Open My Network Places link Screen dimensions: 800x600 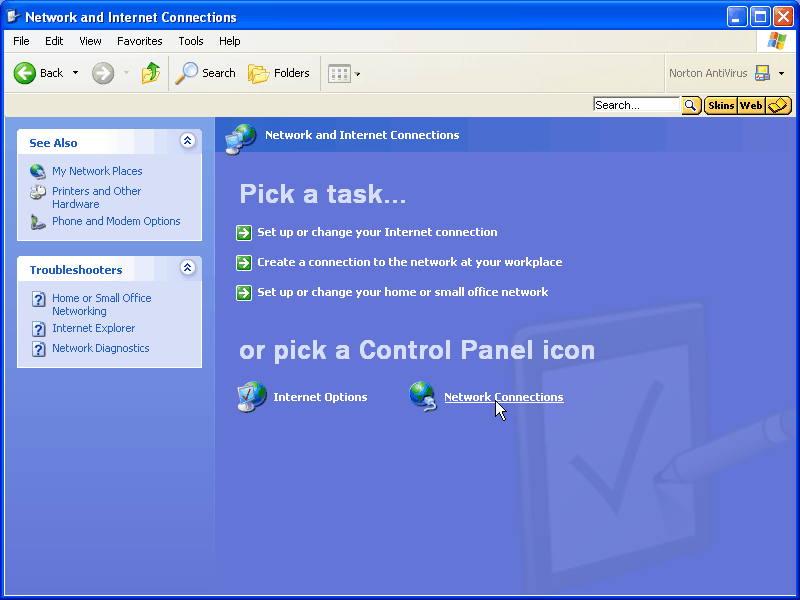97,171
